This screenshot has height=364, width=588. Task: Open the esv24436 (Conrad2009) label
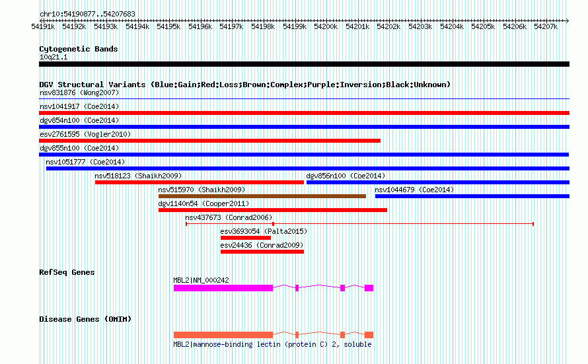[262, 245]
